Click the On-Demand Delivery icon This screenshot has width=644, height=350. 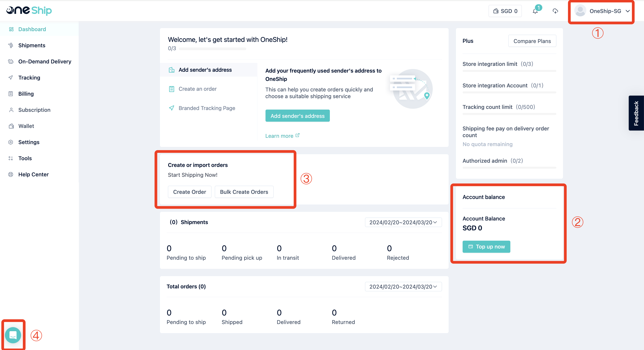click(11, 61)
